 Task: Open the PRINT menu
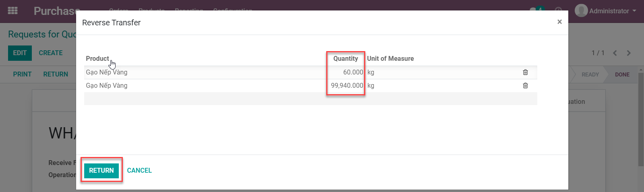point(22,74)
